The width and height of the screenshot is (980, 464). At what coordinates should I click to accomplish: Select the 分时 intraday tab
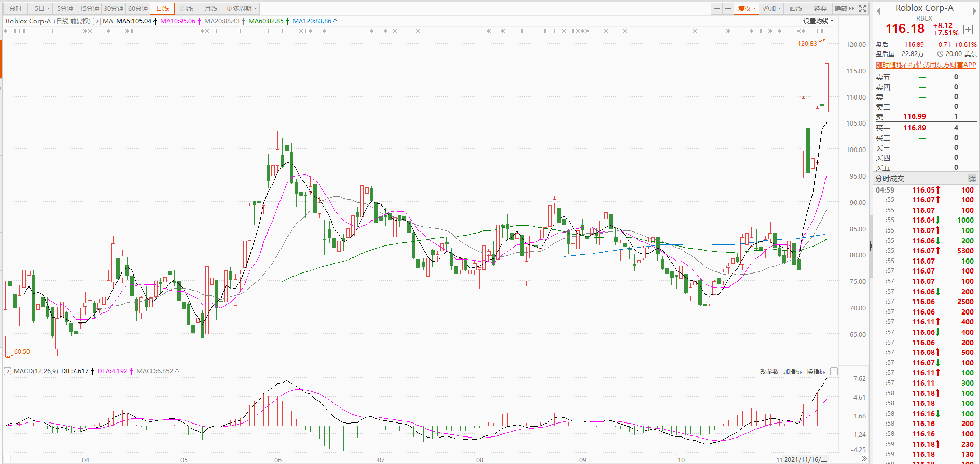(16, 8)
